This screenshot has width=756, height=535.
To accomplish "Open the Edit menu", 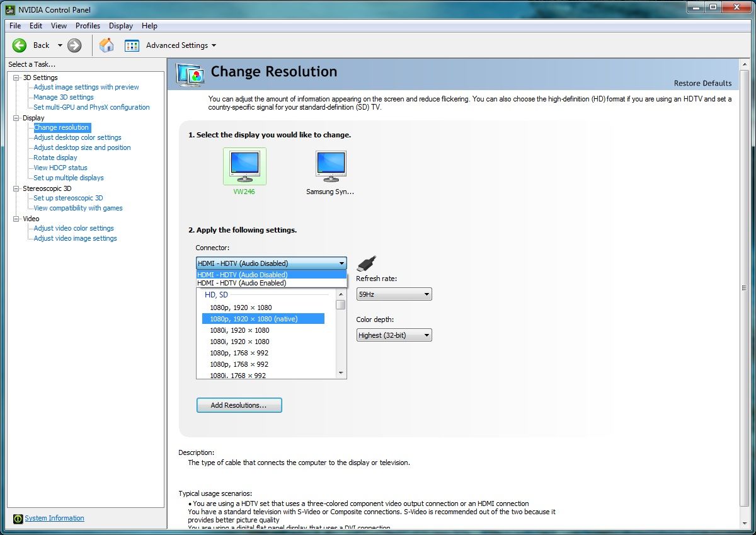I will 36,26.
